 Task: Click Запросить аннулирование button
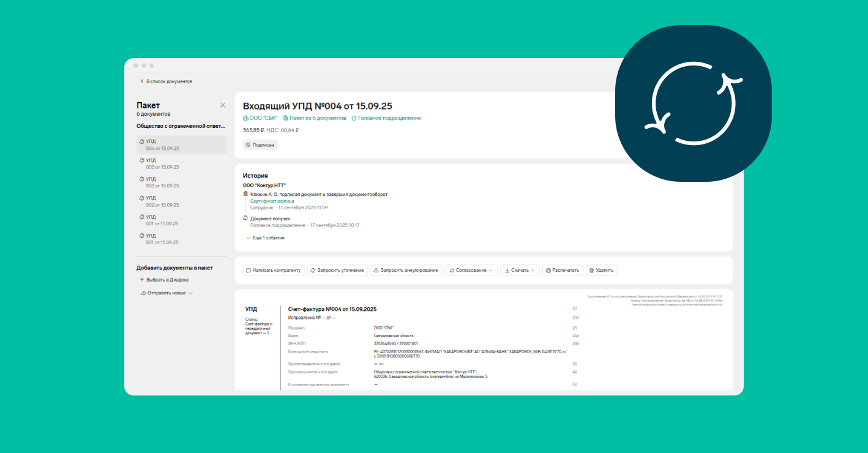click(405, 270)
